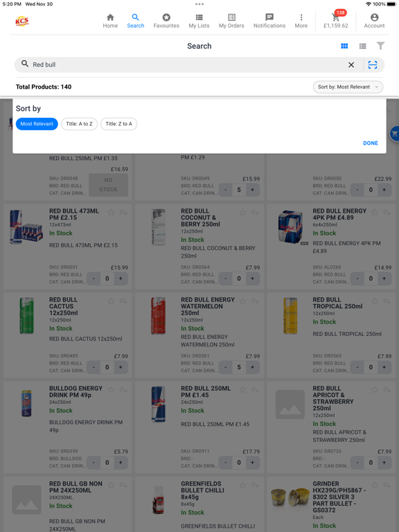The height and width of the screenshot is (532, 399).
Task: Favourite Red Bull 250ML PM £1.45
Action: pos(242,390)
